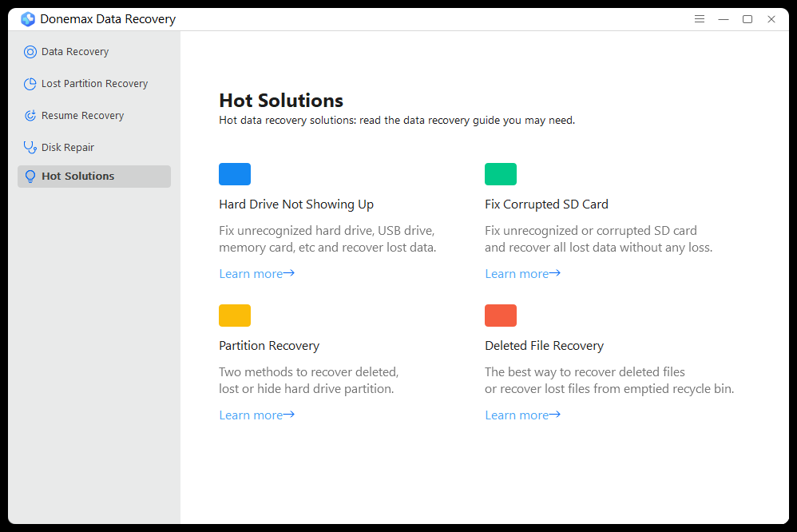This screenshot has width=797, height=532.
Task: Click the blue Hard Drive Not Showing Up icon
Action: pos(235,174)
